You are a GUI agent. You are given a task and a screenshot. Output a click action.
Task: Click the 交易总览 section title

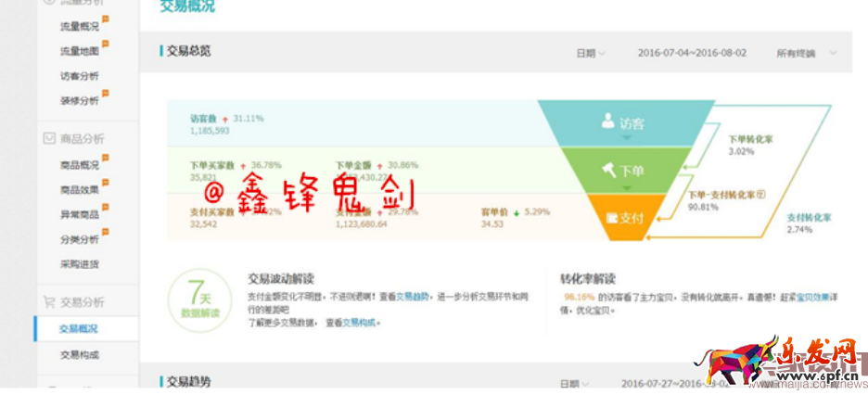point(189,51)
